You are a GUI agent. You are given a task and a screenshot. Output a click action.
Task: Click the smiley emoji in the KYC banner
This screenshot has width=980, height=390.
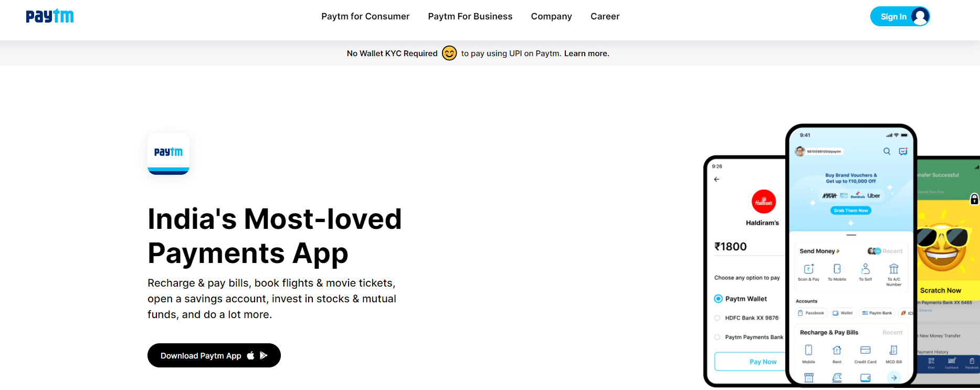(449, 53)
